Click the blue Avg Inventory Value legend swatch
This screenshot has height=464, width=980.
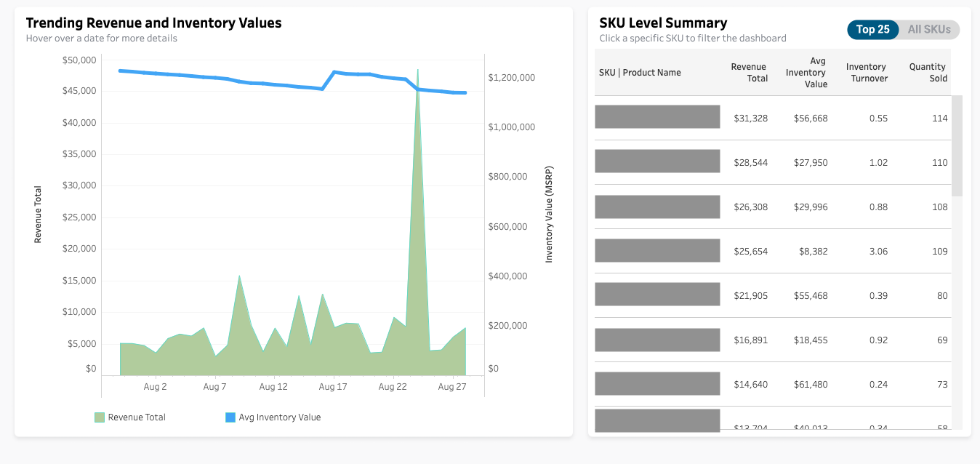(x=230, y=417)
